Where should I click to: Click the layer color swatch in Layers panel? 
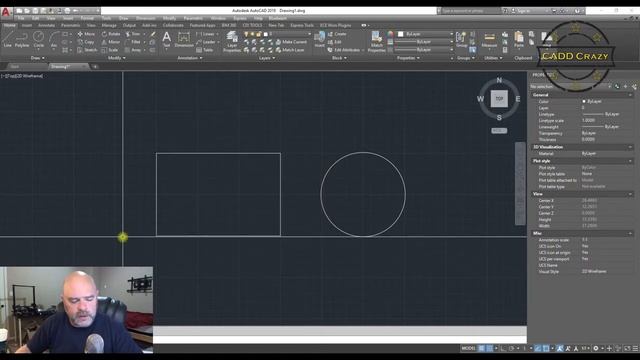266,34
